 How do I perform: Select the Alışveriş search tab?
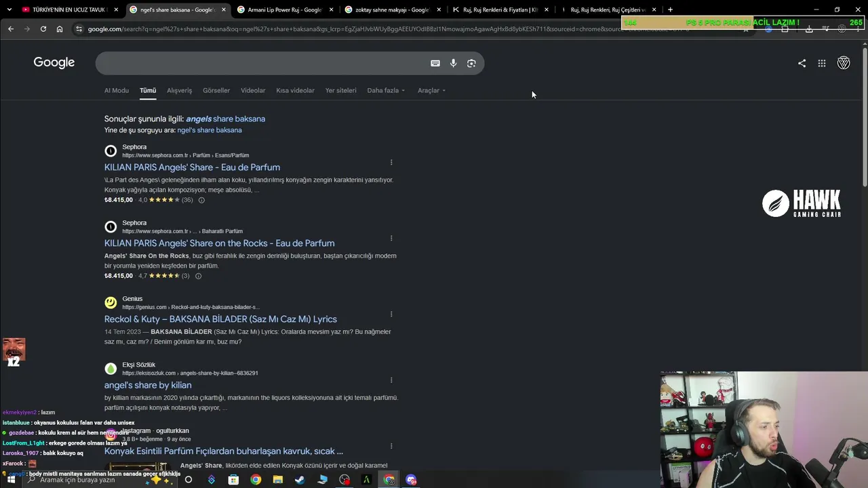(x=179, y=90)
